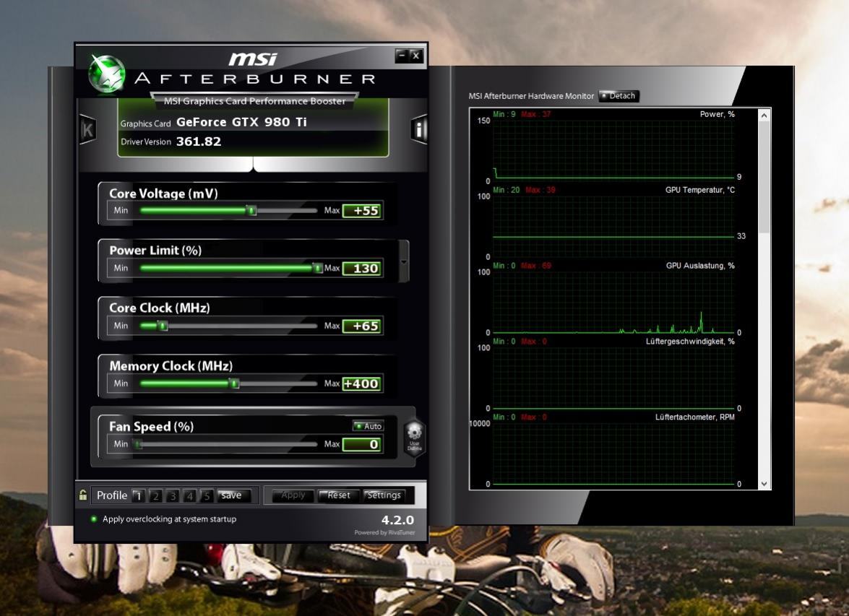Select Profile 1 slot
This screenshot has width=849, height=616.
[139, 495]
